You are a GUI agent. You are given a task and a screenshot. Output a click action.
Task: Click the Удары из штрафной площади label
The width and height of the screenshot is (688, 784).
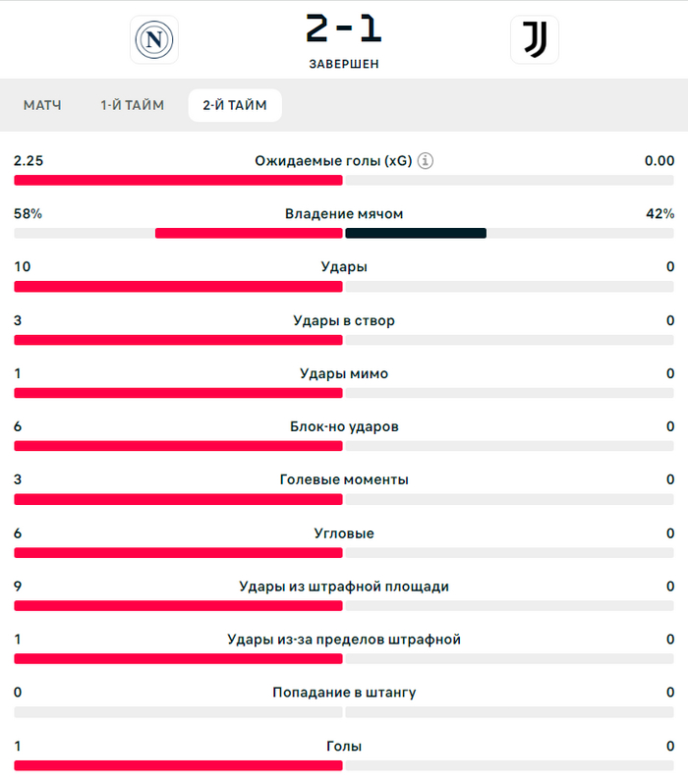344,587
